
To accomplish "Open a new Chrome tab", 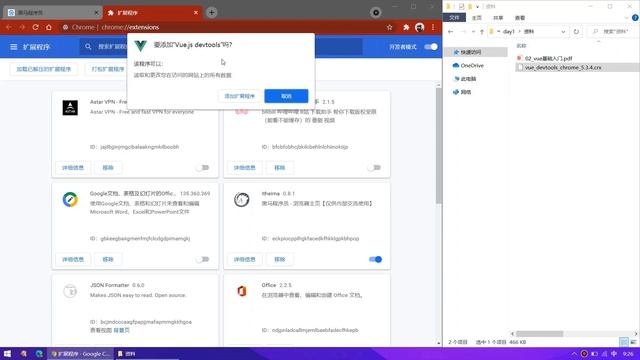I will click(211, 13).
